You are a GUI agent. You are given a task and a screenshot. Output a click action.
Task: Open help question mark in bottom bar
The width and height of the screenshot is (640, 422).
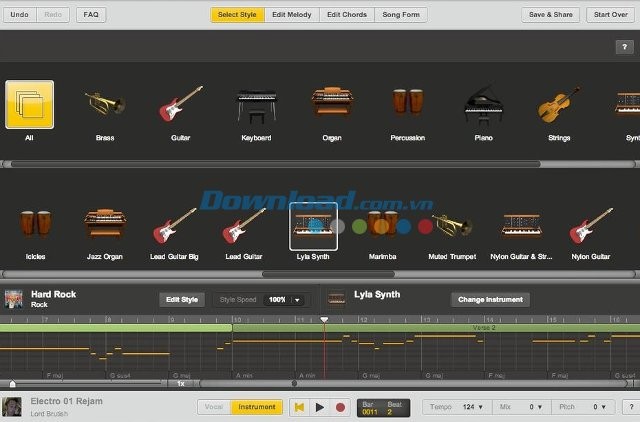click(631, 407)
